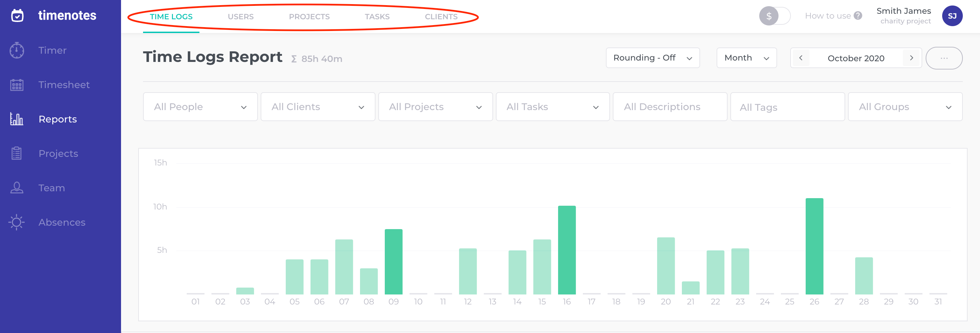The image size is (980, 333).
Task: Click the chart bar for day 16
Action: [x=567, y=250]
